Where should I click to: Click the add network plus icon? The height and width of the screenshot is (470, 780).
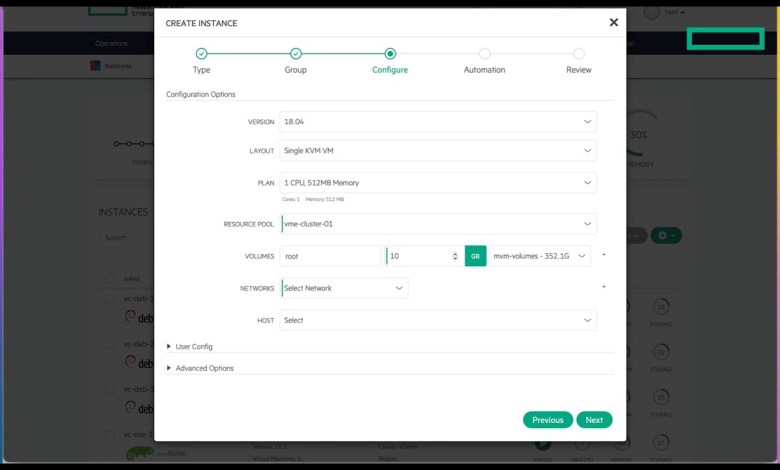604,287
